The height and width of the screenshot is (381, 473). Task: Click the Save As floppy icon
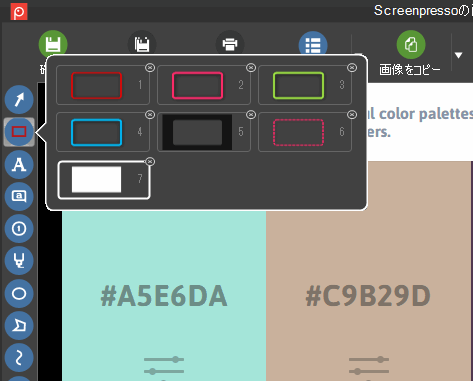[x=142, y=44]
